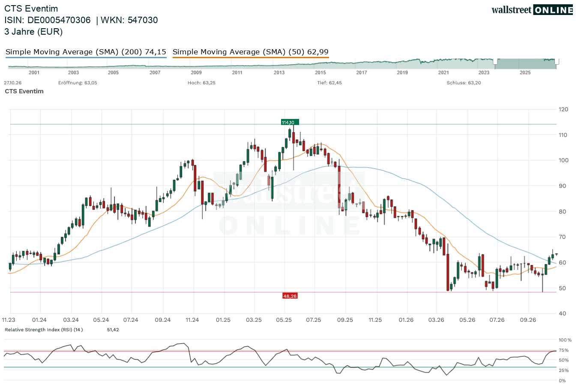Viewport: 578px width, 392px height.
Task: Click the CTS Eventim series title
Action: point(24,91)
